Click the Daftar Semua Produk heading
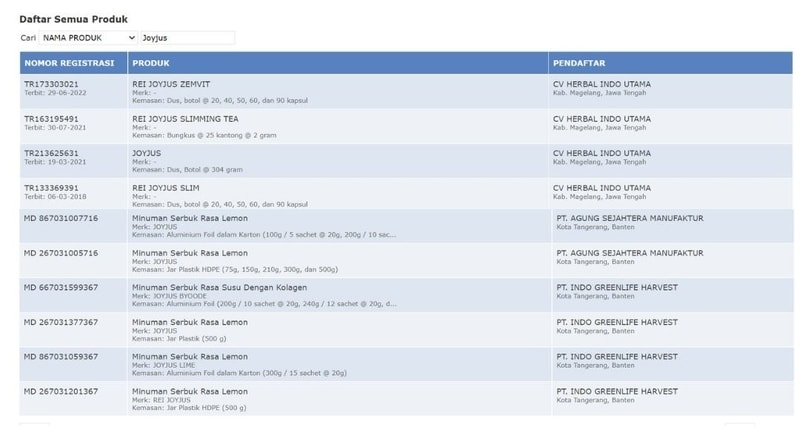Viewport: 800px width, 430px height. 73,19
